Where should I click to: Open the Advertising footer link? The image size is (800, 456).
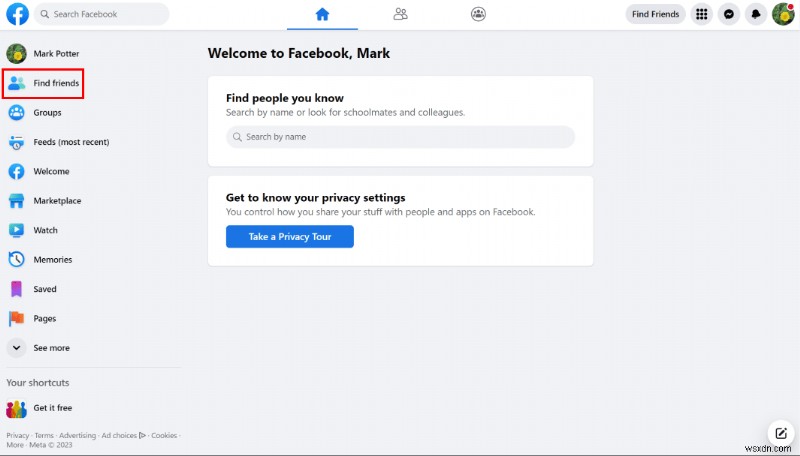click(78, 436)
